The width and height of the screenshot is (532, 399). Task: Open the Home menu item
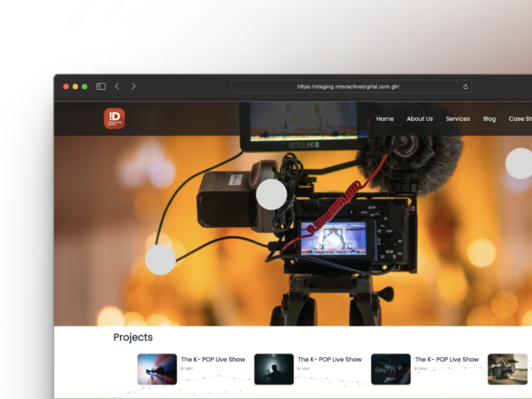click(384, 119)
